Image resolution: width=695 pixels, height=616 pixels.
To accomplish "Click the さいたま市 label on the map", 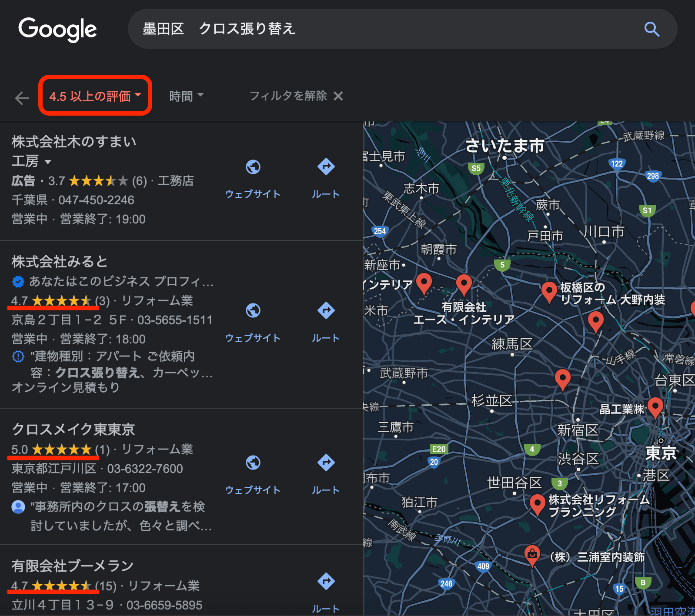I will tap(505, 146).
